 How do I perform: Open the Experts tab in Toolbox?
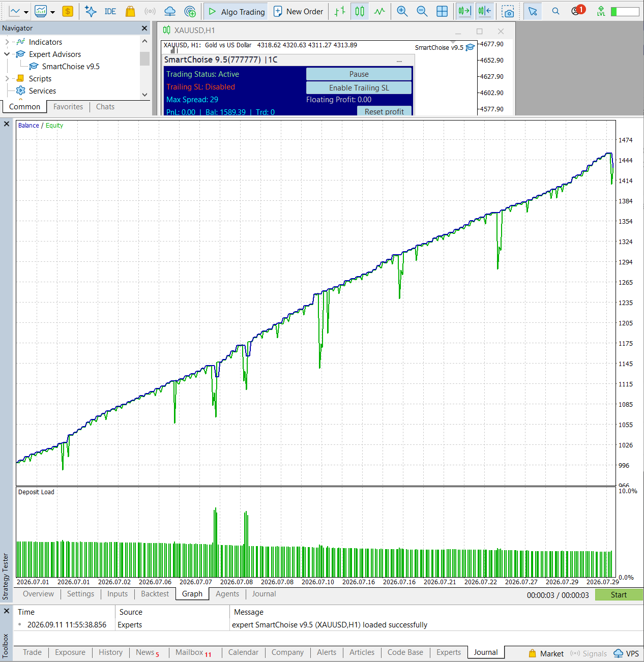click(449, 652)
